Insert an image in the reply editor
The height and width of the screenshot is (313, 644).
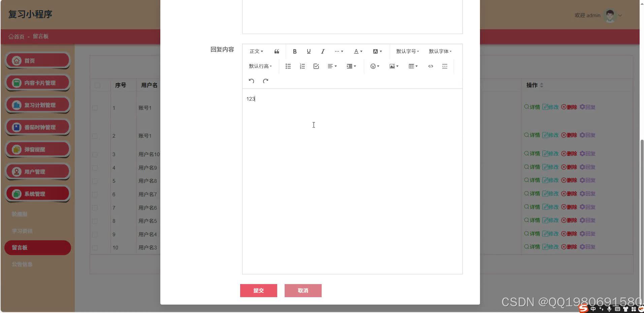[x=392, y=66]
